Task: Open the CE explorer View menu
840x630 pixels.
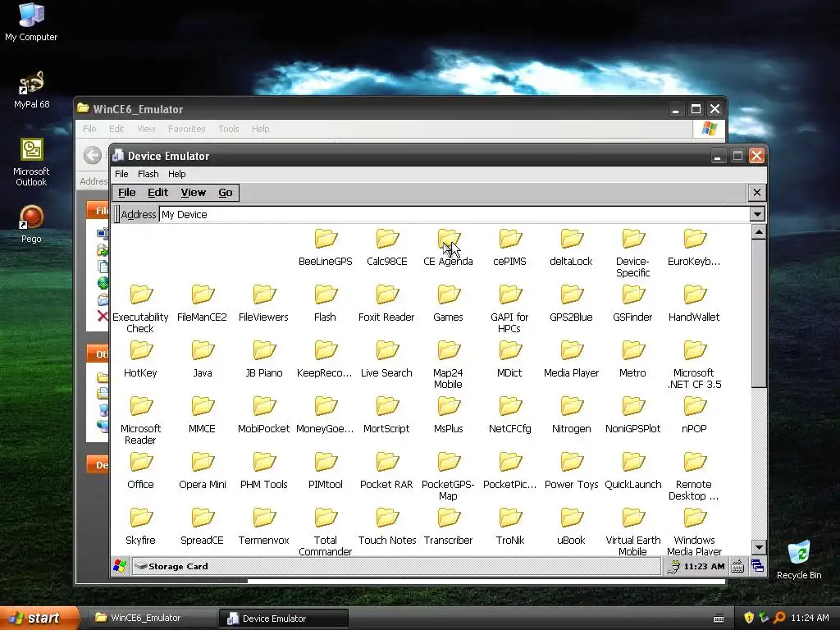Action: click(x=194, y=192)
